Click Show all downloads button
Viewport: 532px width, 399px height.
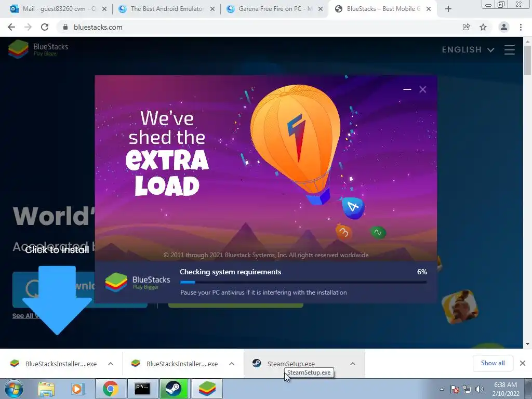tap(493, 363)
